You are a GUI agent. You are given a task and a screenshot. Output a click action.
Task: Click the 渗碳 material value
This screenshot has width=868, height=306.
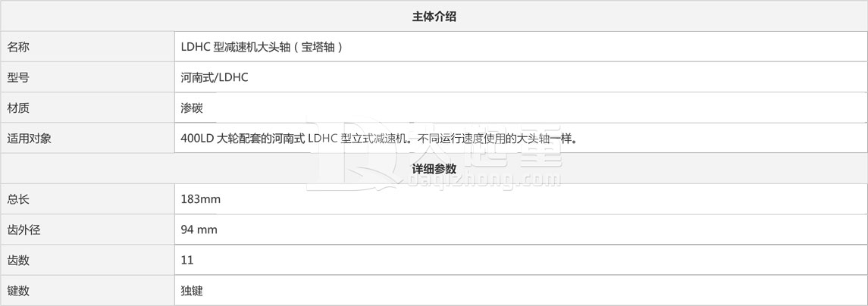coord(192,108)
